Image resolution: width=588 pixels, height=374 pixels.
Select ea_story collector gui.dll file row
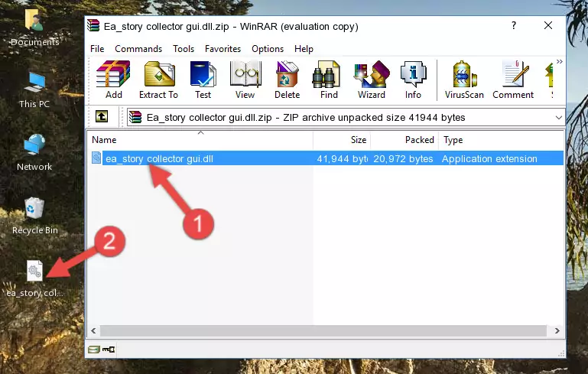(x=326, y=158)
